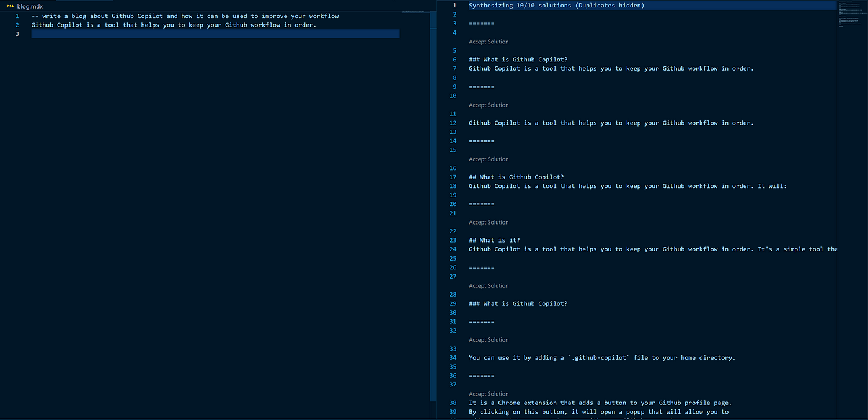
Task: Click line number 38 in Copilot panel gutter
Action: click(453, 403)
